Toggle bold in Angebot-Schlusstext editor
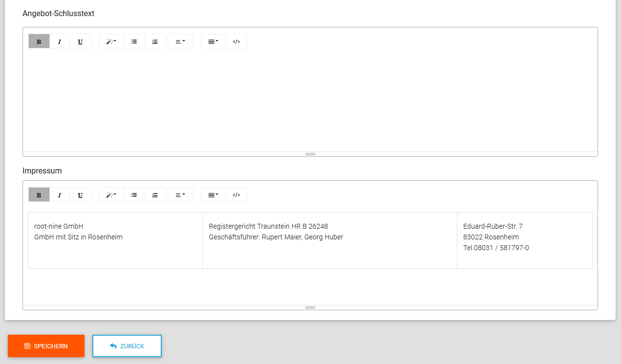This screenshot has height=364, width=621. tap(39, 42)
